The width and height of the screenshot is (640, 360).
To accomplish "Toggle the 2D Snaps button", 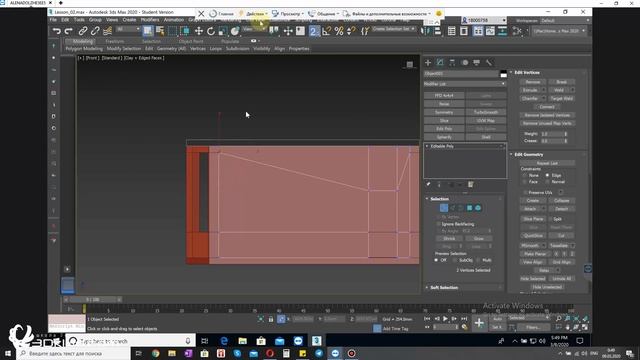I will tap(314, 31).
